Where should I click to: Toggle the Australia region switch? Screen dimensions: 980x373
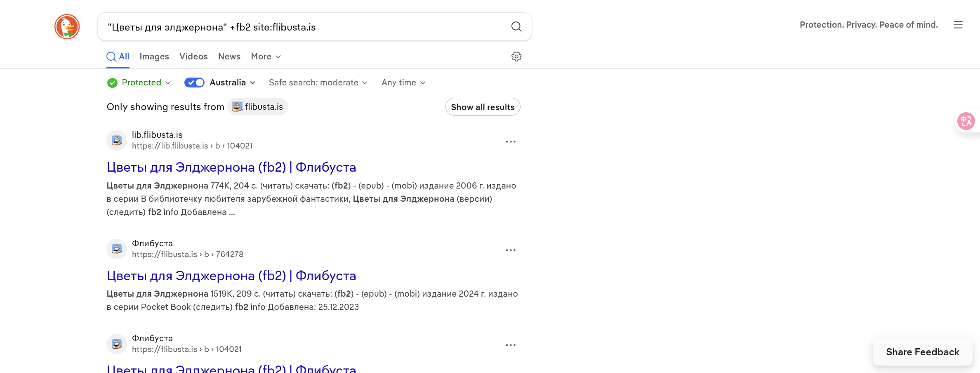(x=194, y=83)
